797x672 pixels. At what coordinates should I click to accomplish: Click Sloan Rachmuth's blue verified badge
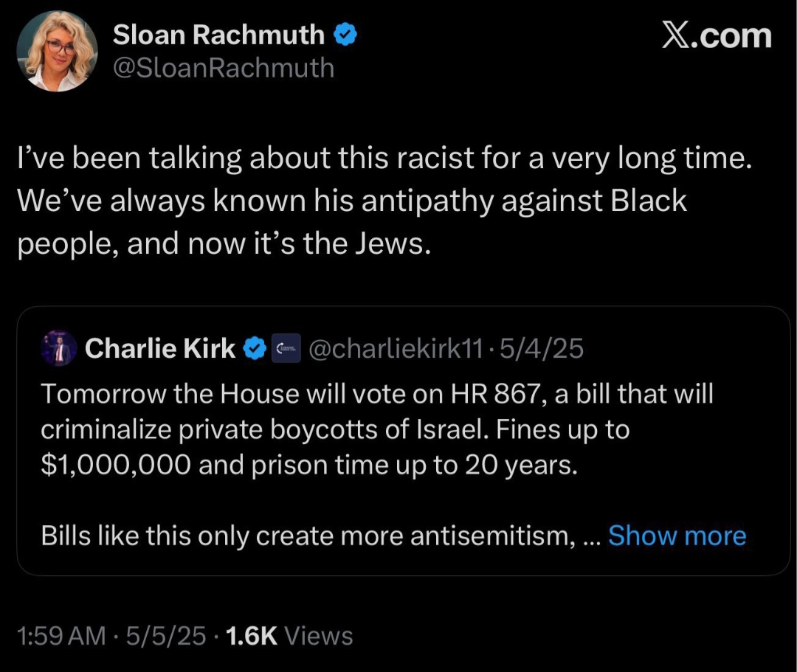coord(345,35)
